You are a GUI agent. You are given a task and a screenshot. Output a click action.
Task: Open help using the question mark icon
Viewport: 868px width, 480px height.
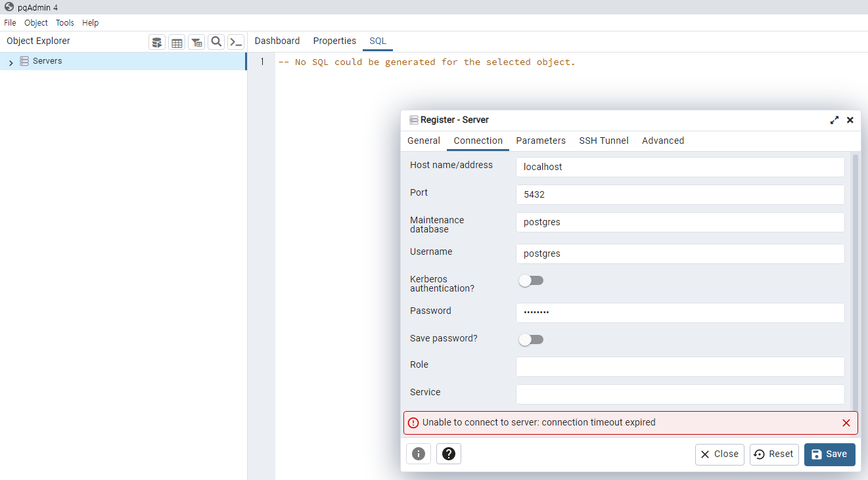[x=449, y=454]
